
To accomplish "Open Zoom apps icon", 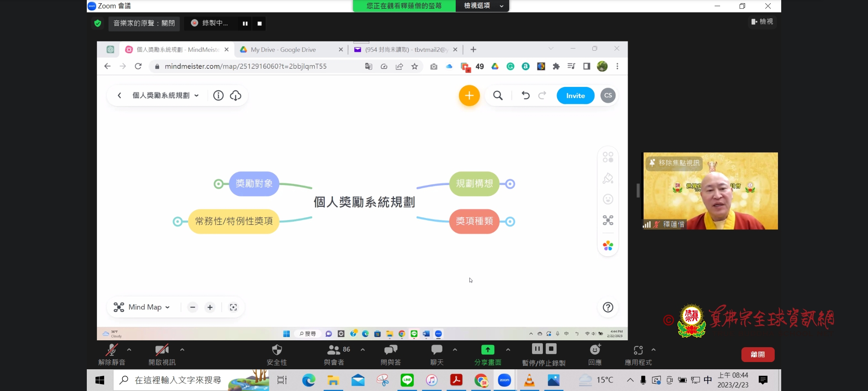I will (x=638, y=350).
